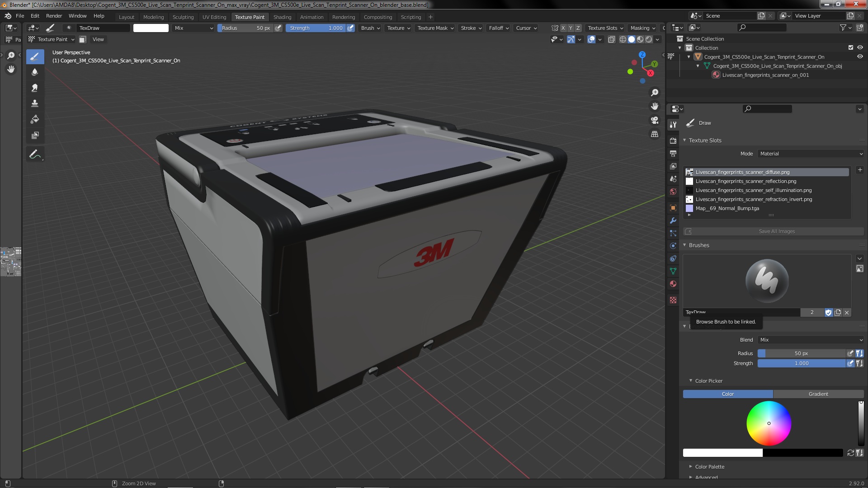Switch to the Sculpting workspace tab

(x=183, y=17)
